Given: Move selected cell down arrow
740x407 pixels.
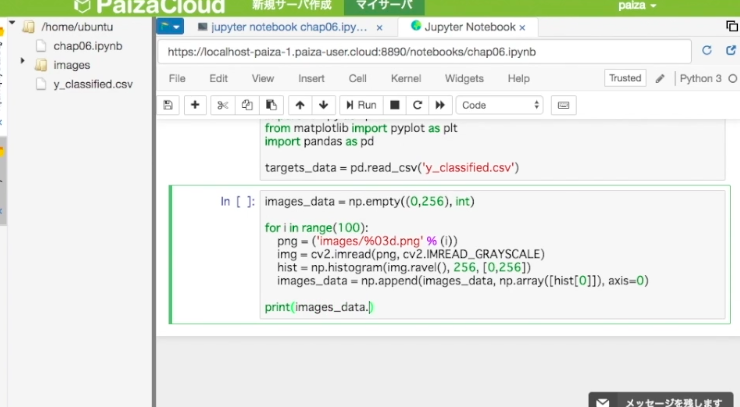Looking at the screenshot, I should [x=323, y=105].
